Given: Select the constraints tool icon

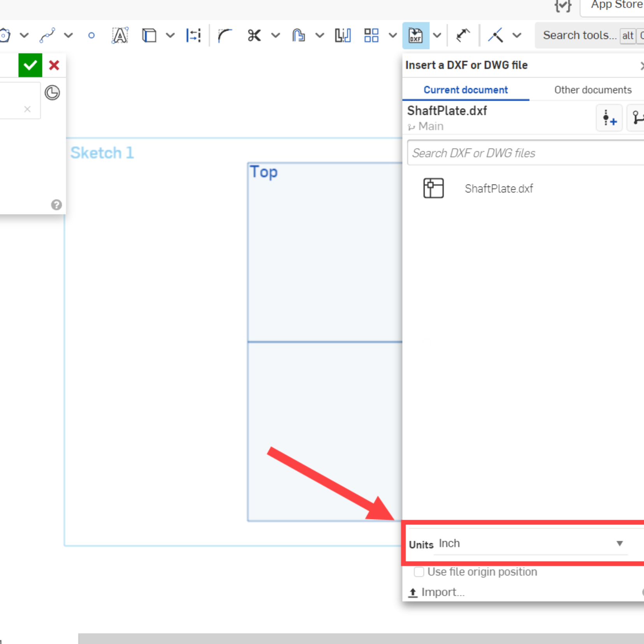Looking at the screenshot, I should 496,35.
